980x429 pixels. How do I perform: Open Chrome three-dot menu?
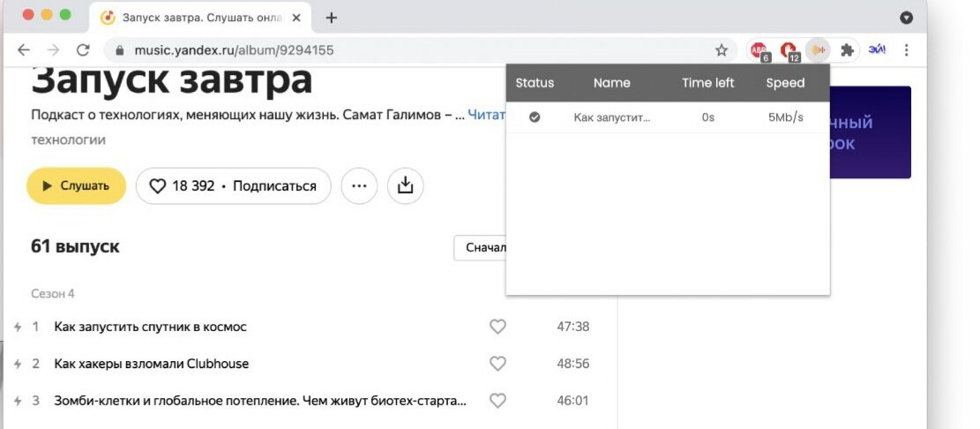pyautogui.click(x=906, y=50)
